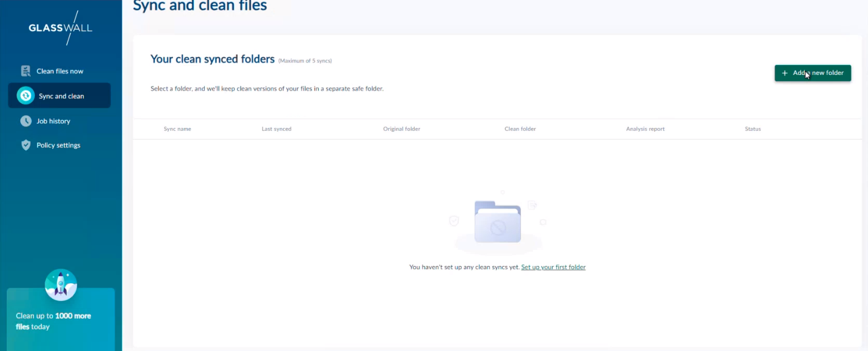868x351 pixels.
Task: Follow the Set up your first folder link
Action: coord(553,267)
